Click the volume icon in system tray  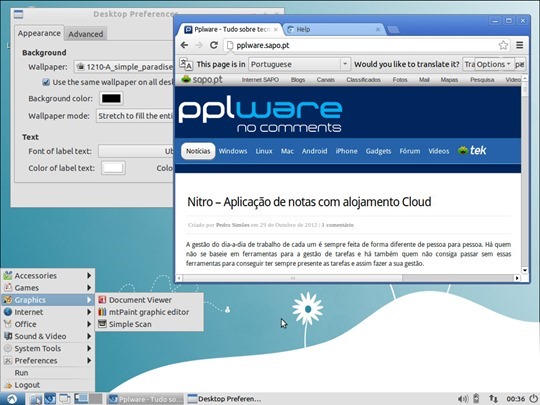coord(463,399)
